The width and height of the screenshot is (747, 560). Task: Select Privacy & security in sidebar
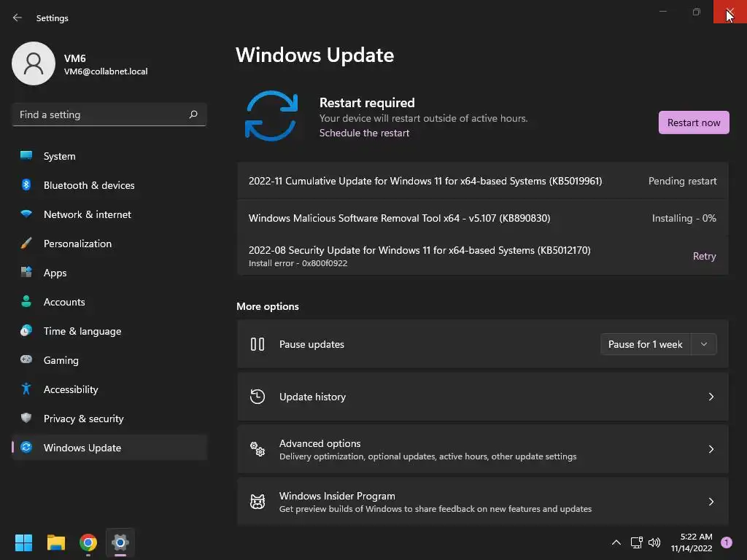(109, 419)
